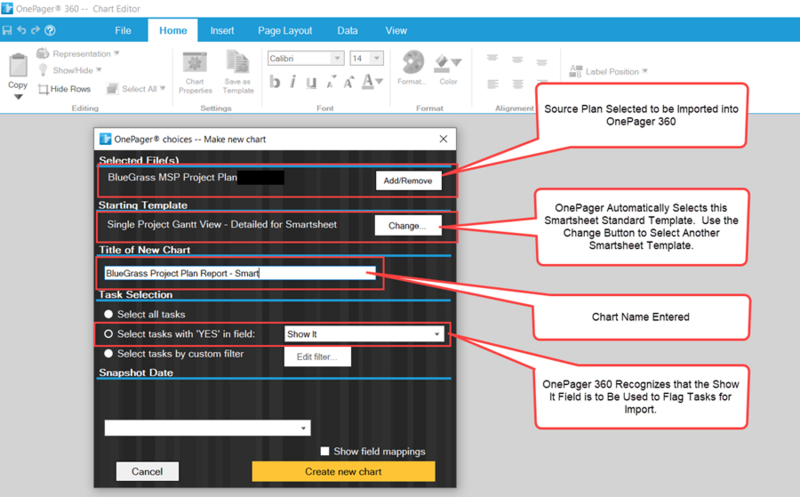This screenshot has width=800, height=497.
Task: Click the Redo arrow icon
Action: point(35,31)
